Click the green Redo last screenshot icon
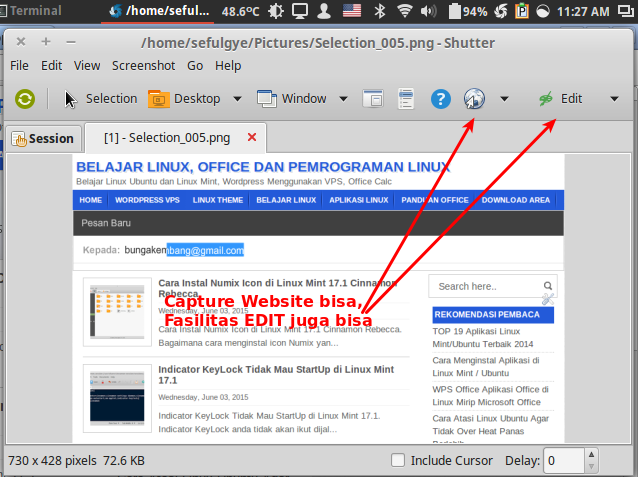The width and height of the screenshot is (638, 477). (x=25, y=99)
